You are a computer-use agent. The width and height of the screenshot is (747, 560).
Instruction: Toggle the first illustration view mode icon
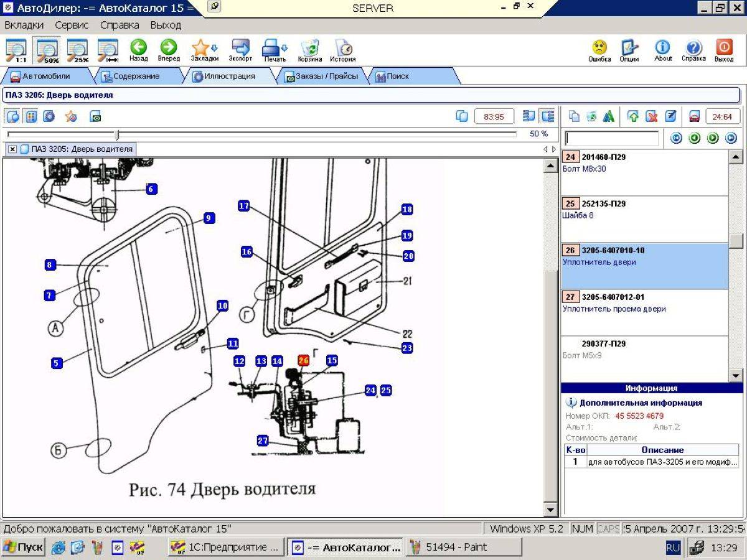pyautogui.click(x=13, y=116)
